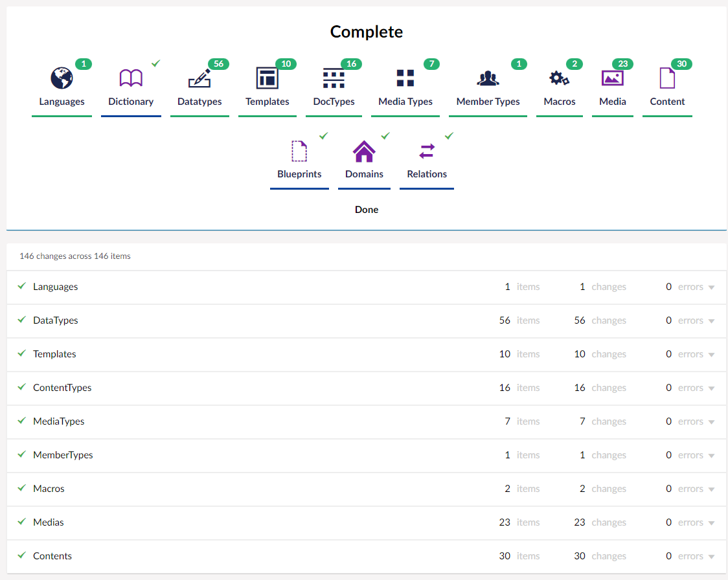Open the Templates icon
This screenshot has width=728, height=580.
pos(267,76)
